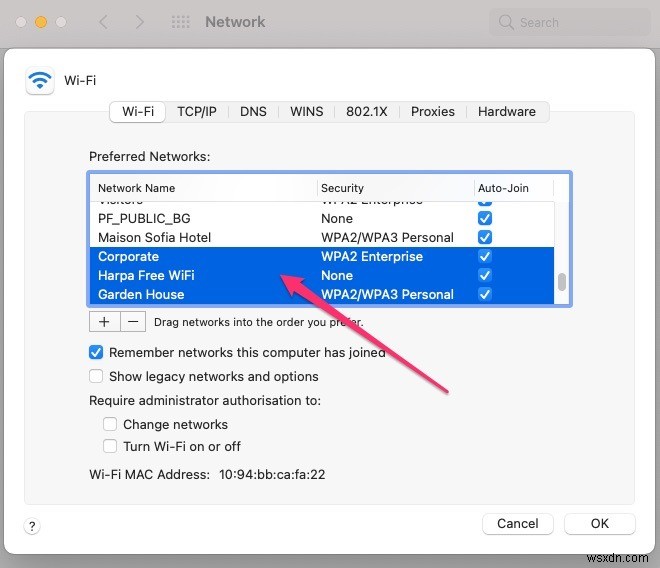
Task: Open the help question mark button
Action: 32,526
